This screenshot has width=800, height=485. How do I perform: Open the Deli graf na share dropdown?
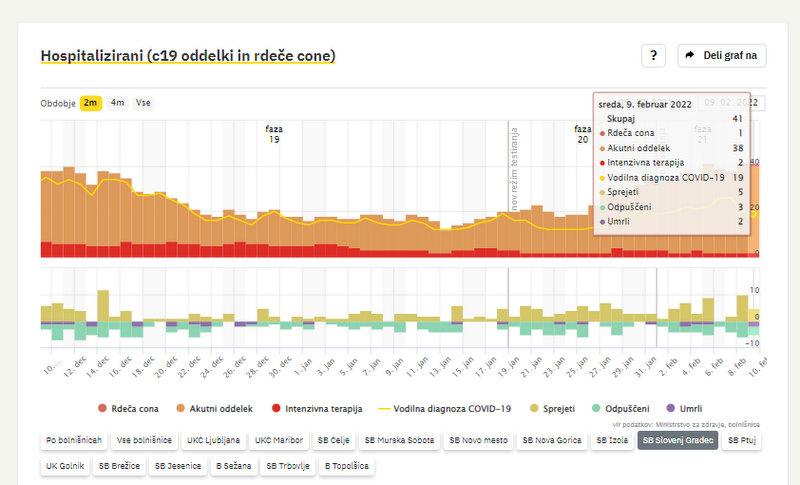click(x=722, y=56)
